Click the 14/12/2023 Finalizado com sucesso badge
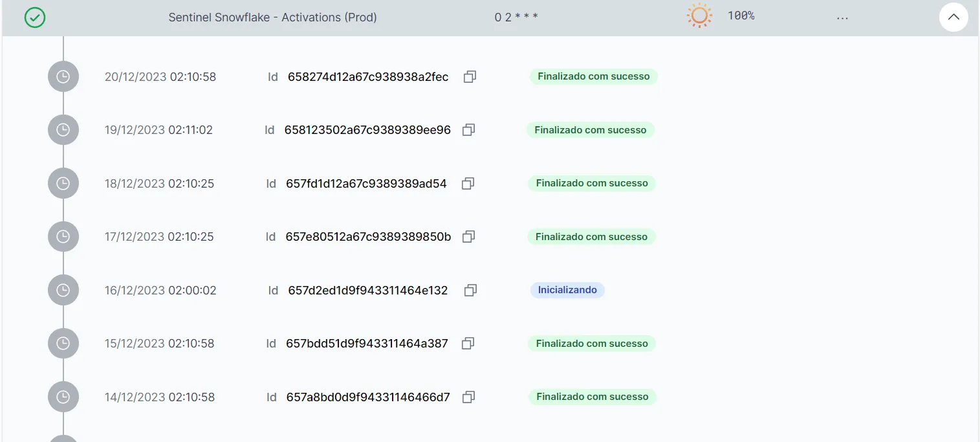Viewport: 980px width, 442px height. (x=592, y=397)
